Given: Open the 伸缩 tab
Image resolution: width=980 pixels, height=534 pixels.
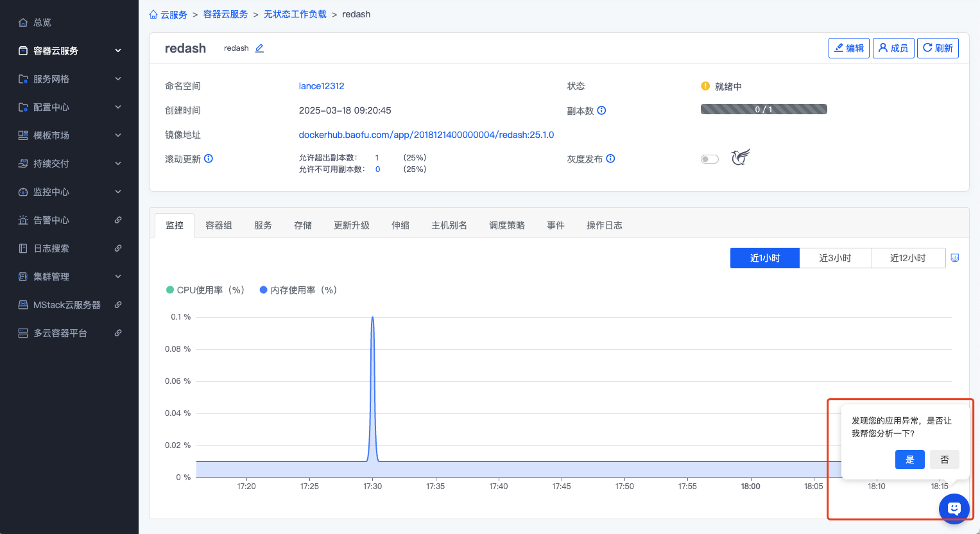Looking at the screenshot, I should pyautogui.click(x=400, y=225).
